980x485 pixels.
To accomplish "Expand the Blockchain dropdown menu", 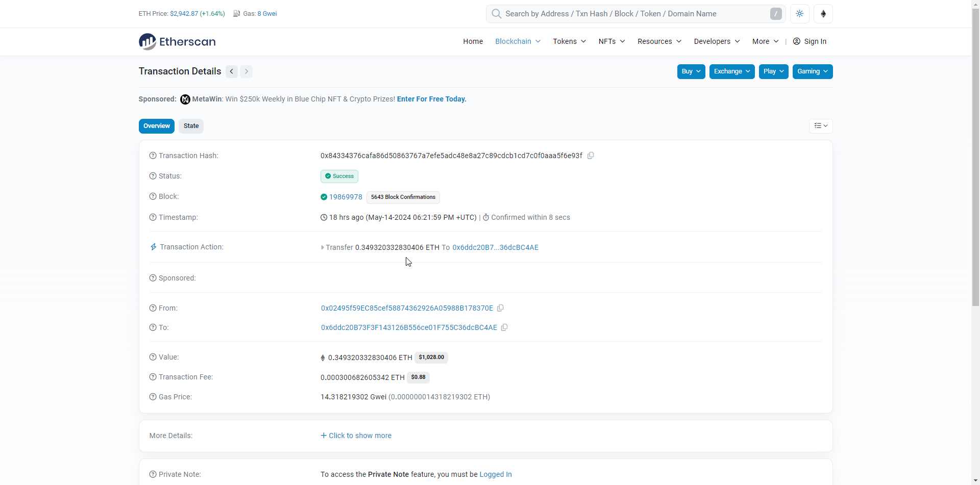I will [x=518, y=41].
